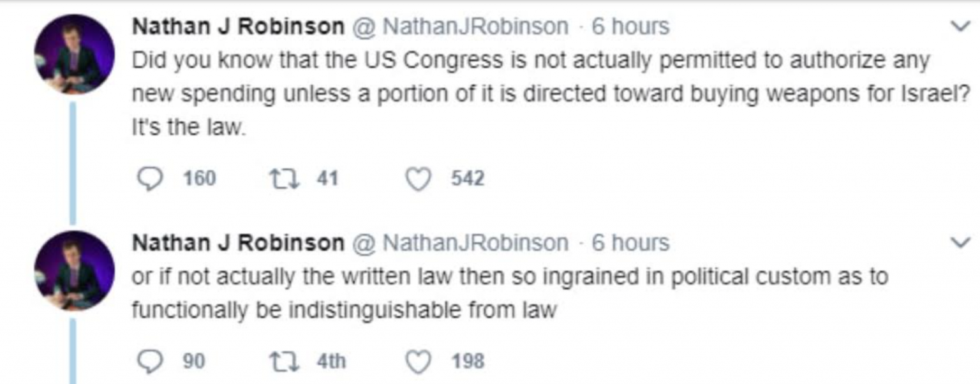Retweet the 'indistinguishable from law' tweet

pyautogui.click(x=281, y=361)
